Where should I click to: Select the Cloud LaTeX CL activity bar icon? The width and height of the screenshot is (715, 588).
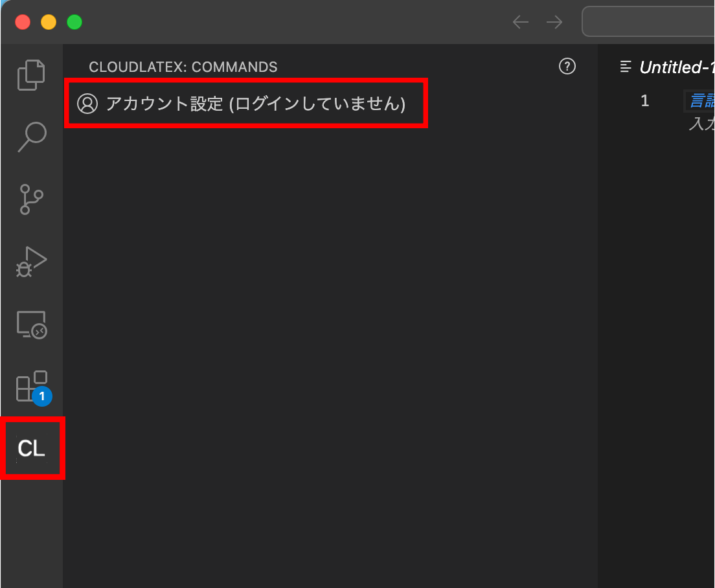pos(31,447)
